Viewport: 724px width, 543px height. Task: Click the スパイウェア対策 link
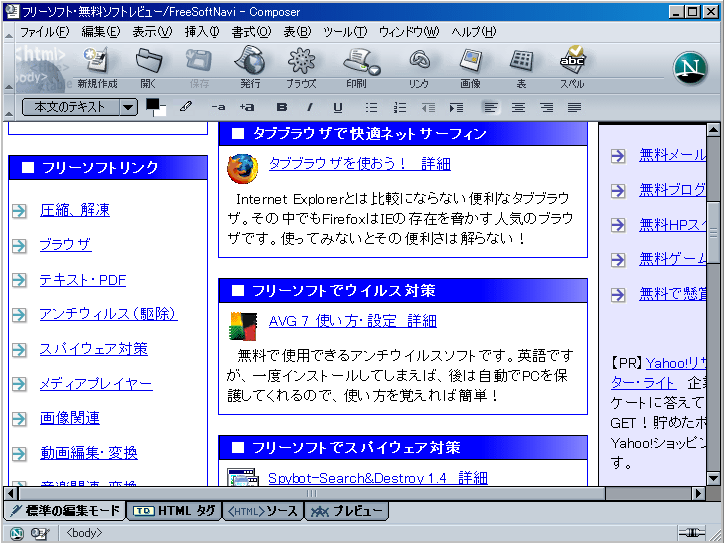click(94, 349)
